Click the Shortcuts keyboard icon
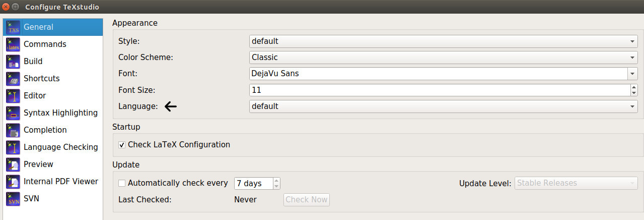The height and width of the screenshot is (220, 644). pos(13,79)
